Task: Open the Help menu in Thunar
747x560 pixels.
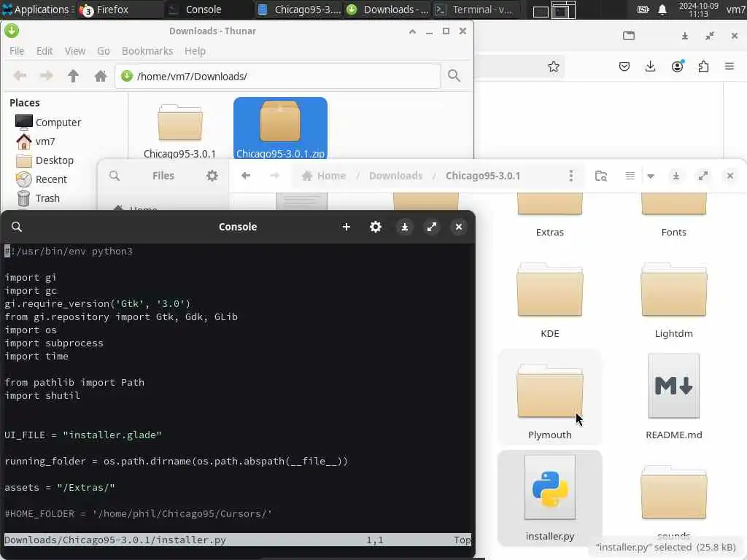Action: [x=195, y=51]
